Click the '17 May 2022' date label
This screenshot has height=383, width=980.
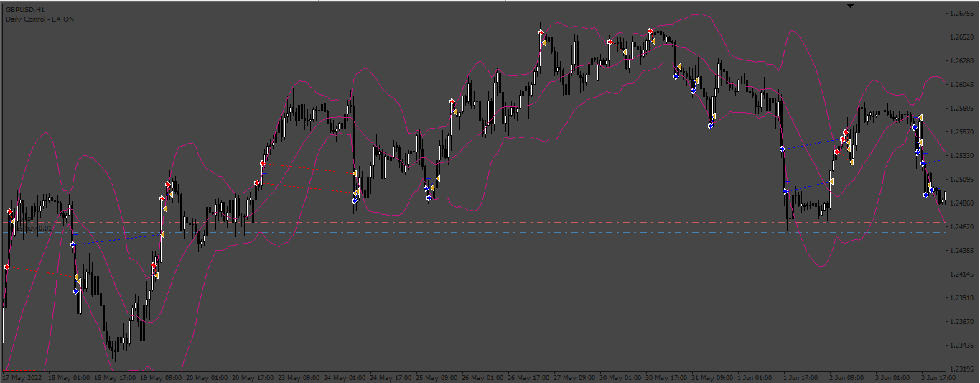point(24,377)
